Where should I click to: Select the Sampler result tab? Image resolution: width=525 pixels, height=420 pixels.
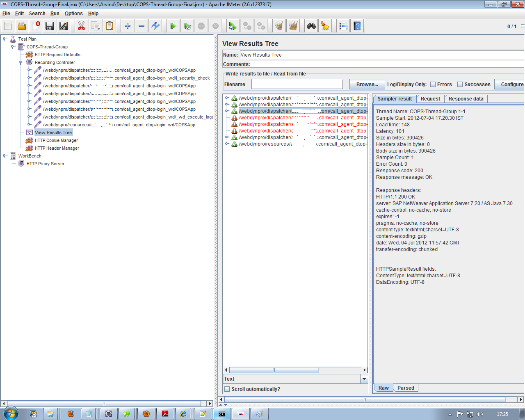point(395,99)
